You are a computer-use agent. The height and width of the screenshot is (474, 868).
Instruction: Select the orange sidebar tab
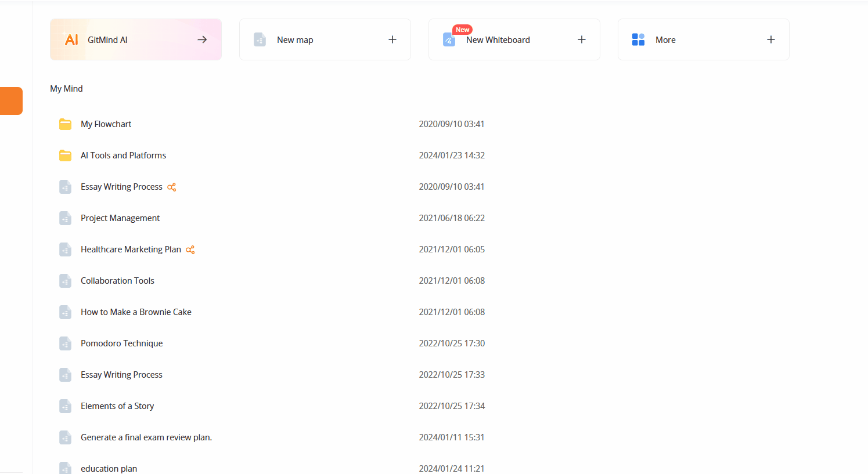tap(11, 101)
